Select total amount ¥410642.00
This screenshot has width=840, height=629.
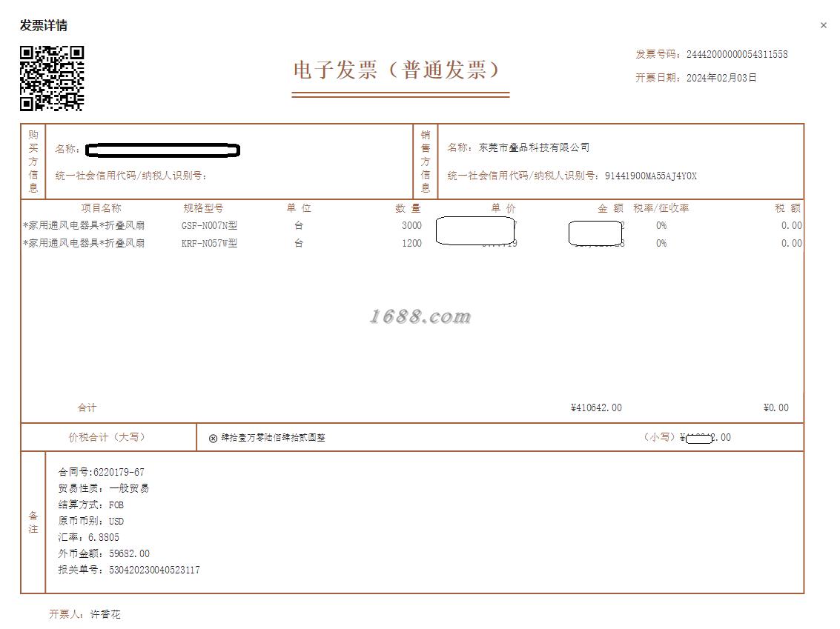pyautogui.click(x=596, y=407)
